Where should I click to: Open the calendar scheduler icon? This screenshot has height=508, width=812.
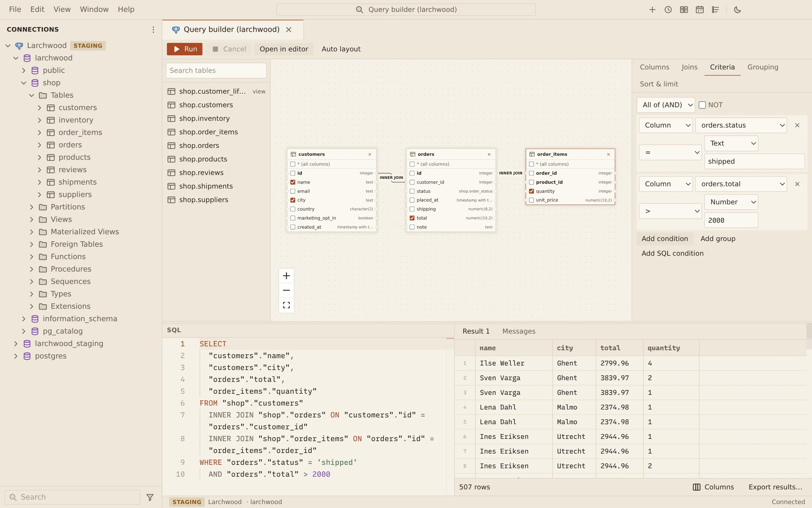[x=700, y=10]
